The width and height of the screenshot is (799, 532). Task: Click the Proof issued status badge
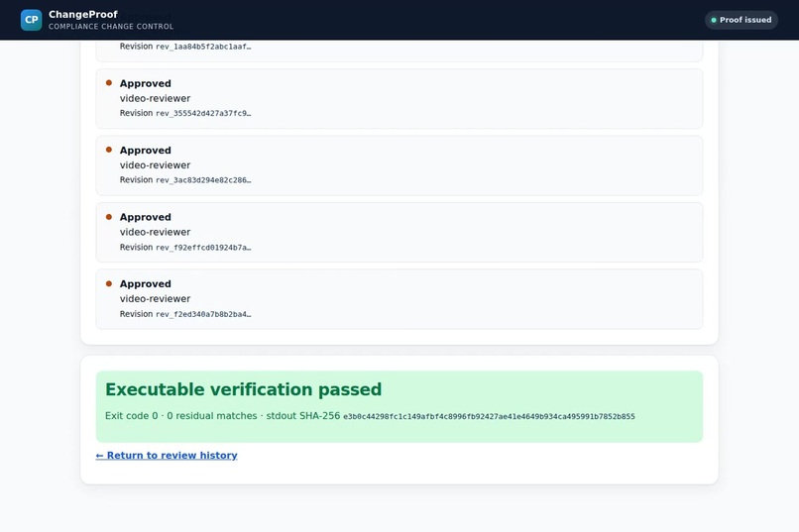(x=741, y=20)
